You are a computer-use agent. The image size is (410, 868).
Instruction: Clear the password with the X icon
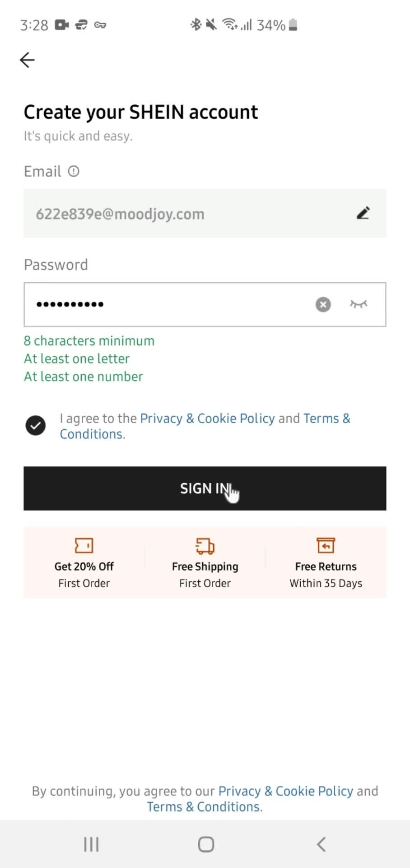tap(323, 304)
